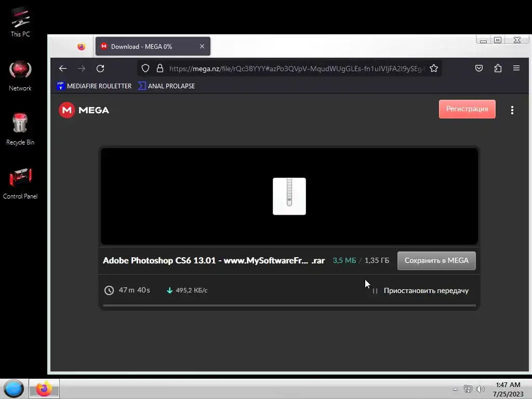This screenshot has height=399, width=532.
Task: Open the MEDIAFIRE ROULETTER bookmark
Action: 94,86
